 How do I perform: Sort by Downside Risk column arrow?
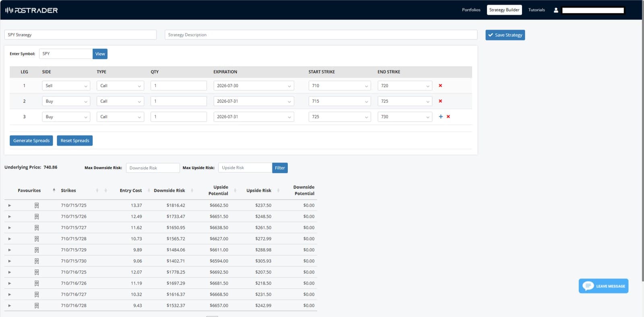[x=192, y=191]
